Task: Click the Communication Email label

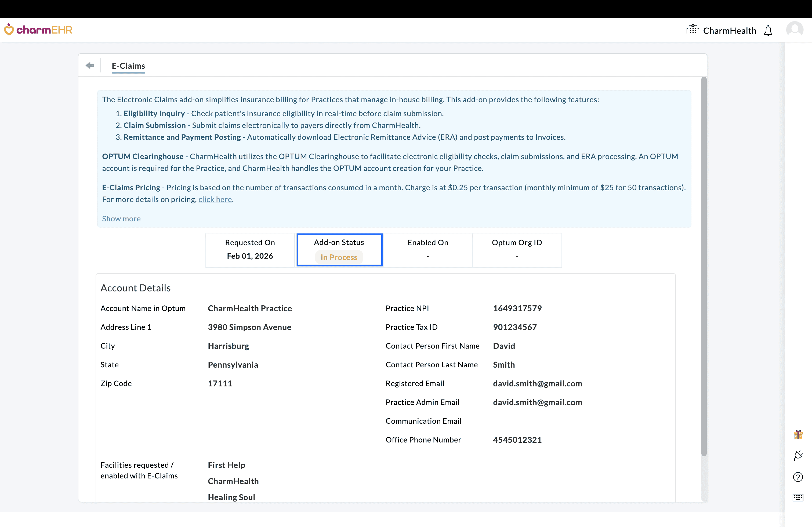Action: pos(423,421)
